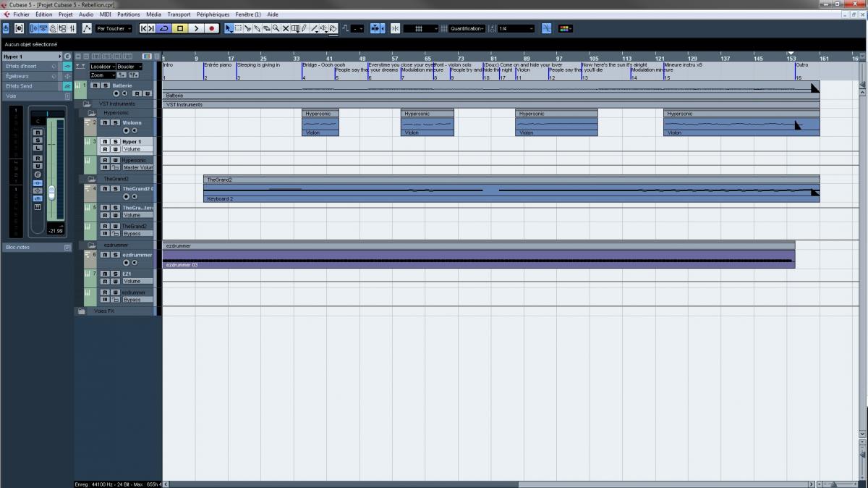The image size is (868, 488).
Task: Solo the Batterie track
Action: 106,85
